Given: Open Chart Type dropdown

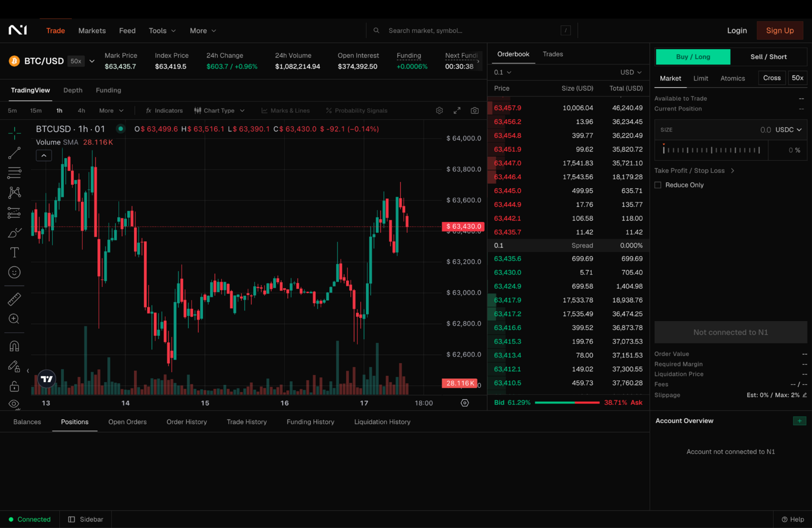Looking at the screenshot, I should [x=219, y=111].
